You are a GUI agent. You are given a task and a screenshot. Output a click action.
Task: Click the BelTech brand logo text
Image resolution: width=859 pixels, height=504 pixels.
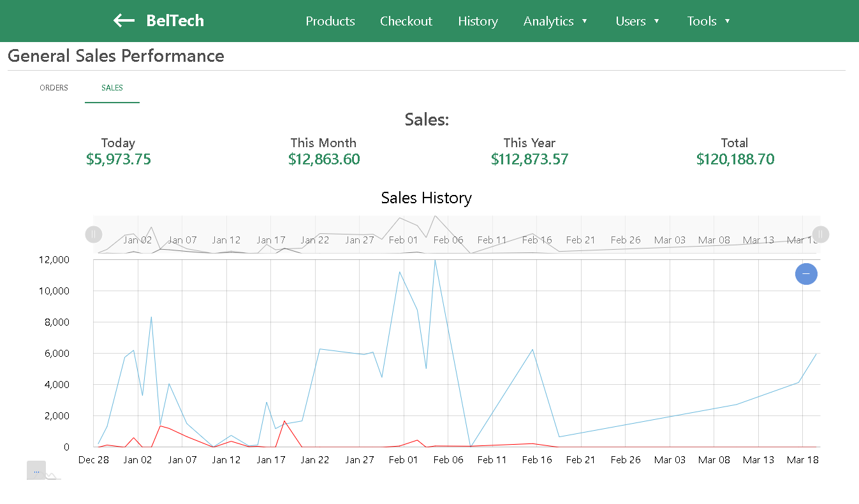[x=175, y=20]
